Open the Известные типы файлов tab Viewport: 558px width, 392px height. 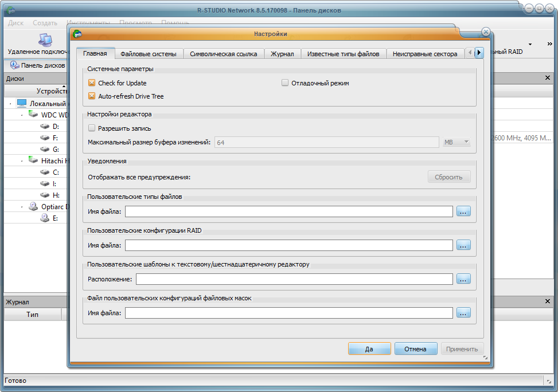tap(344, 54)
